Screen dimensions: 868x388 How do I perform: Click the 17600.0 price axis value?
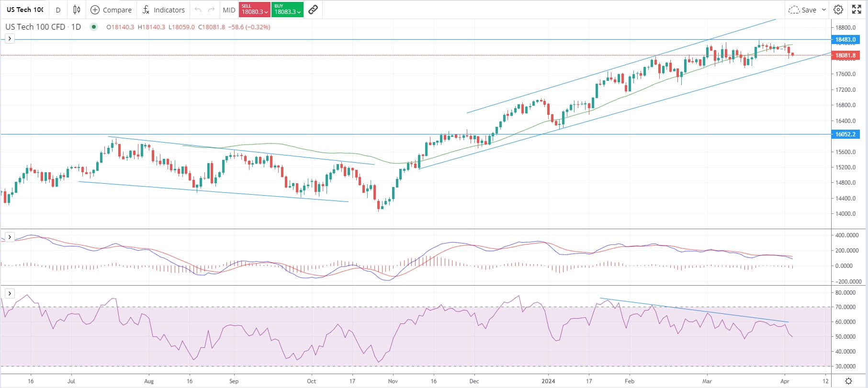click(x=845, y=74)
